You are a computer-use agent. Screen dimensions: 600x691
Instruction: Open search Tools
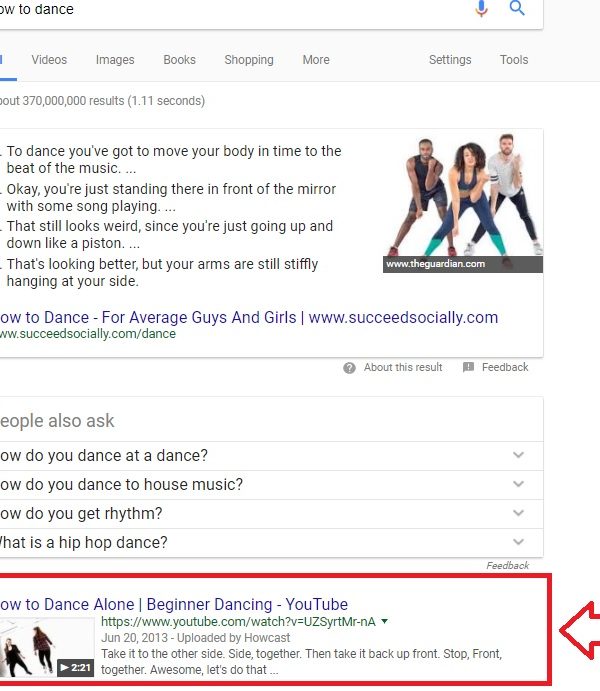pos(514,59)
